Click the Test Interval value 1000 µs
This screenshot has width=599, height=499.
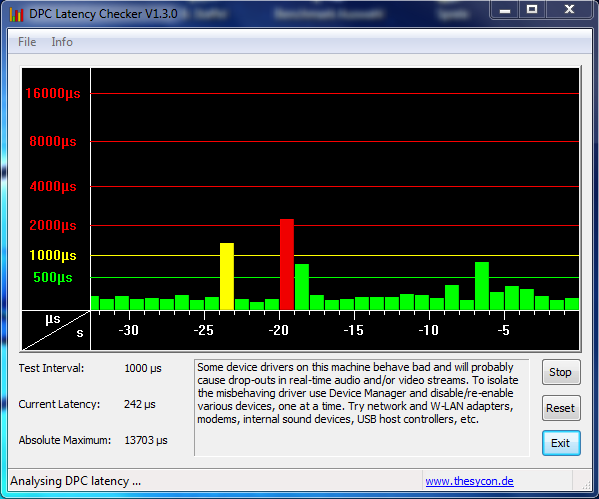click(x=143, y=368)
